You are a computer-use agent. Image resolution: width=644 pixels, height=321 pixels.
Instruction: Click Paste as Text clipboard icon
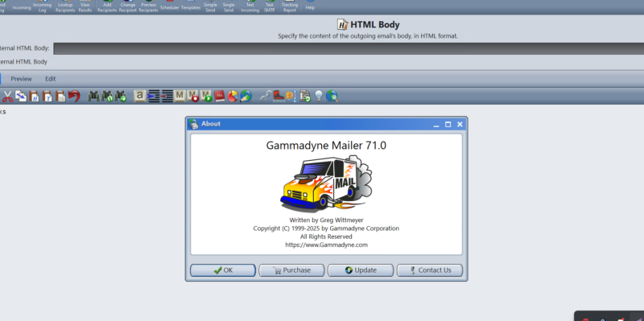47,97
